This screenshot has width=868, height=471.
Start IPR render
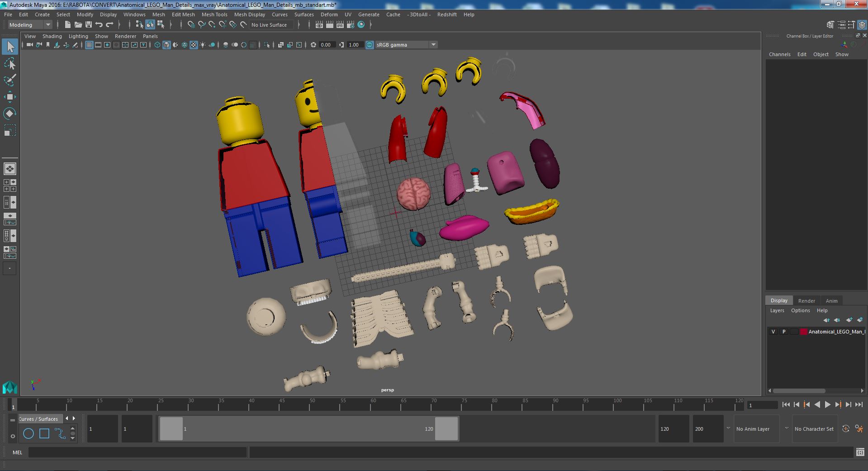tap(340, 25)
